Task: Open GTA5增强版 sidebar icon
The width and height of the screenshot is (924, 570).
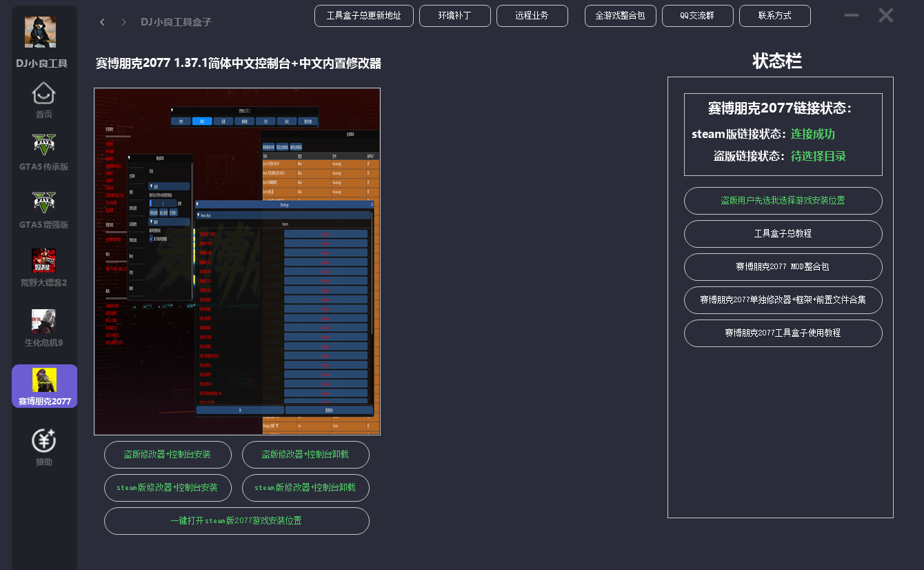Action: coord(43,203)
